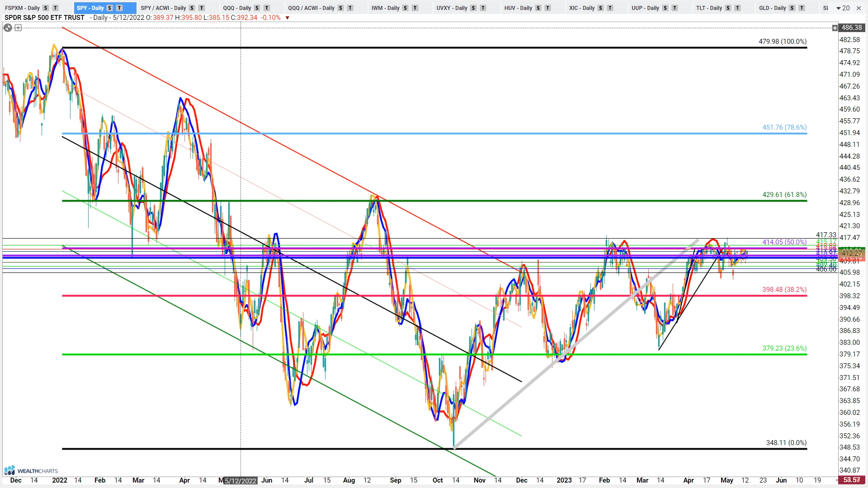Click the S icon on the FSPXM tab
Image resolution: width=868 pixels, height=488 pixels.
click(46, 8)
